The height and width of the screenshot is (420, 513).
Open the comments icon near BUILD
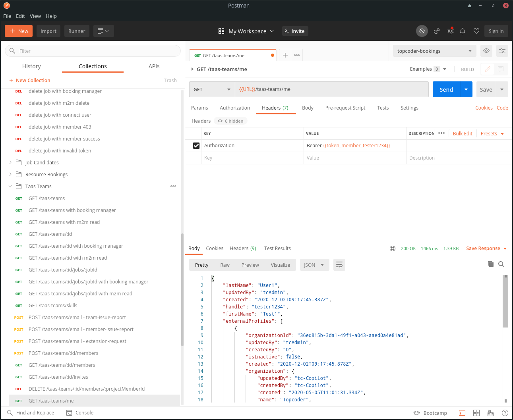pyautogui.click(x=501, y=69)
